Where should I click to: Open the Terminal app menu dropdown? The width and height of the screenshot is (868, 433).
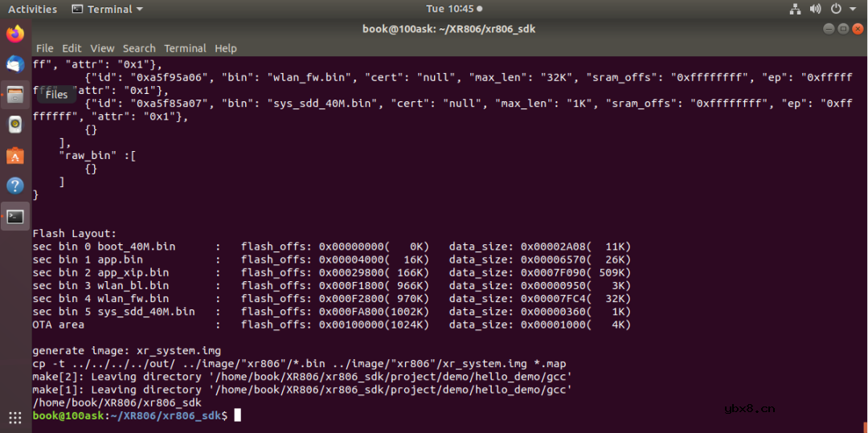107,9
